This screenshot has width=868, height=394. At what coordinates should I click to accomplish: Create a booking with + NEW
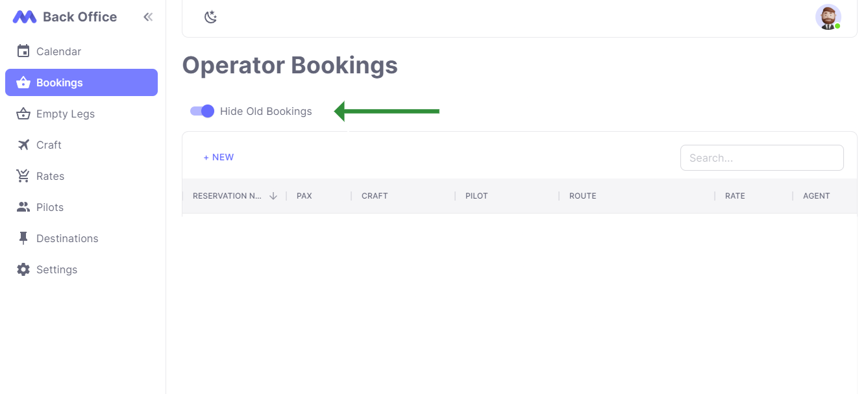(x=219, y=157)
